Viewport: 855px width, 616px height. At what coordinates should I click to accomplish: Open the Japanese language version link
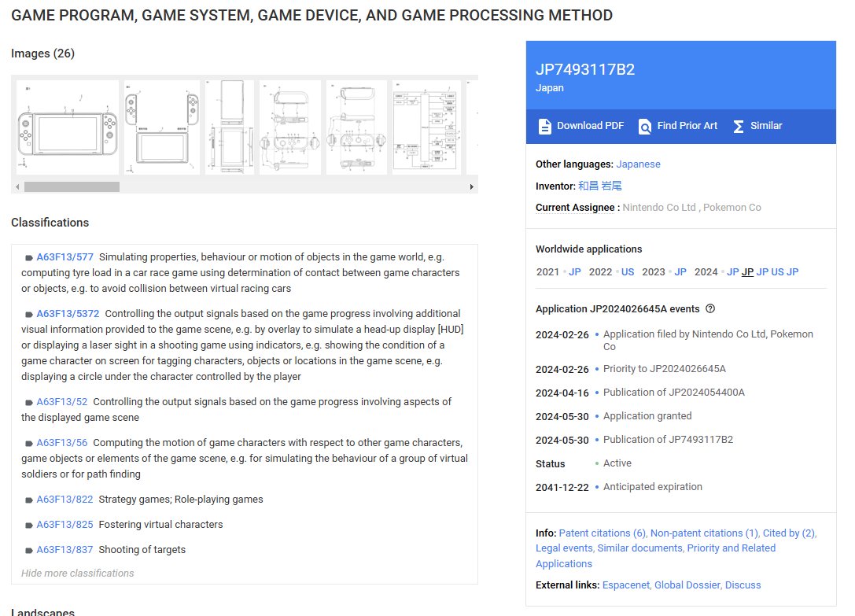point(638,164)
